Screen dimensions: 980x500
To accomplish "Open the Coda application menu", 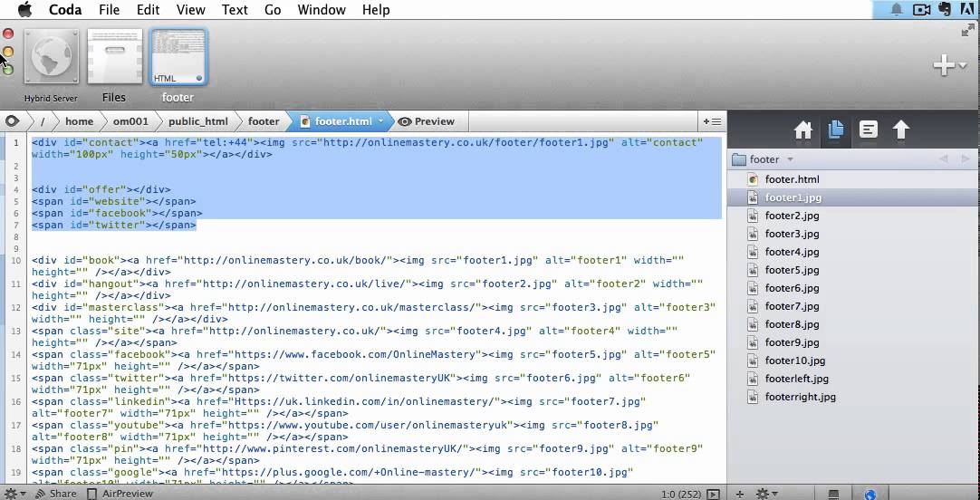I will click(x=65, y=9).
